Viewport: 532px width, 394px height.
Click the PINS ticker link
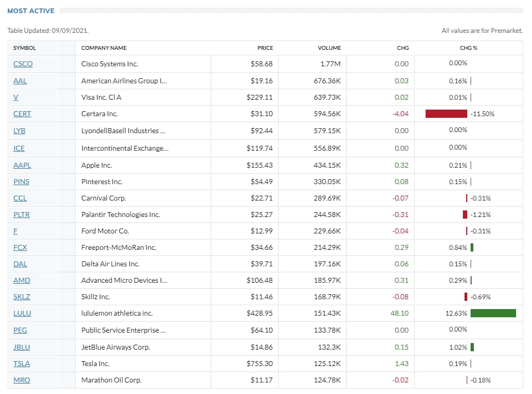(x=21, y=181)
